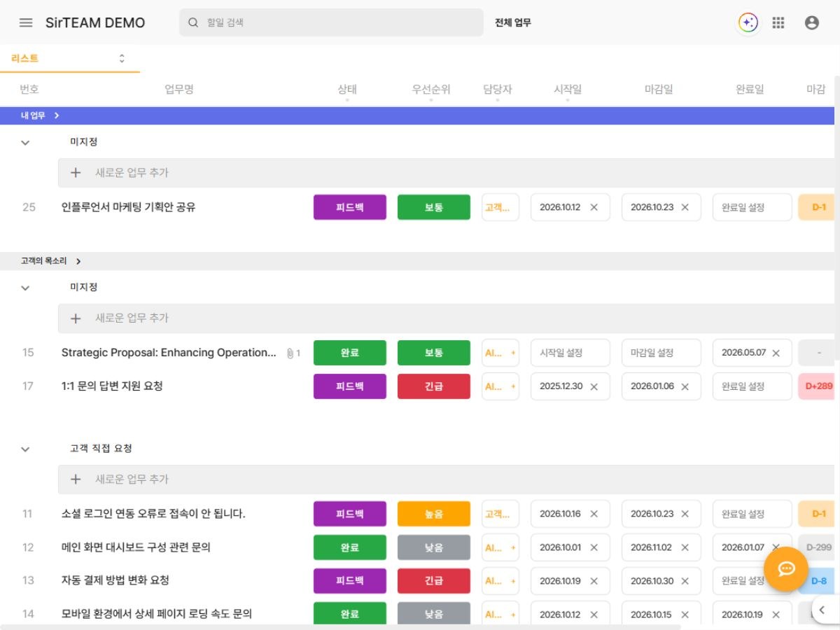
Task: Clear completion date 2026.05.07 of task 15
Action: point(776,353)
